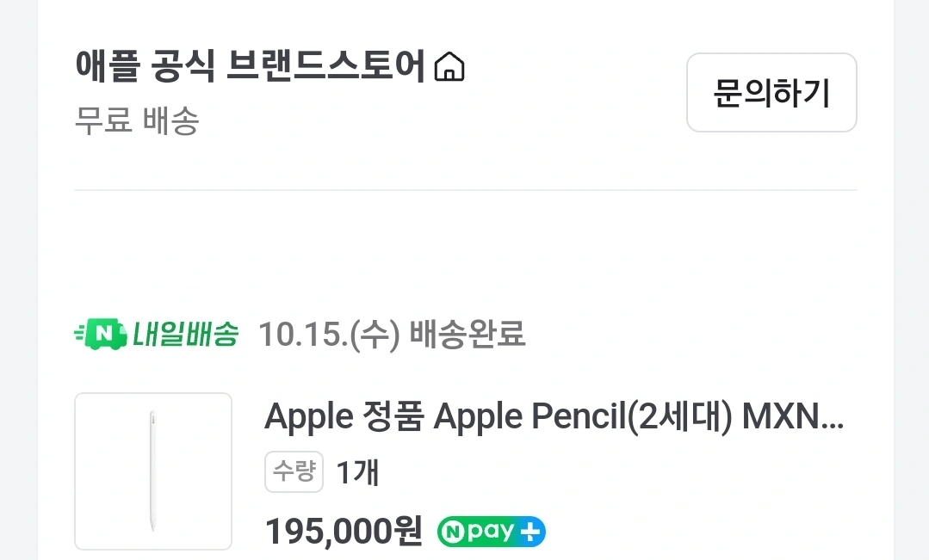Click the 수량 quantity badge
This screenshot has height=560, width=929.
(x=294, y=471)
